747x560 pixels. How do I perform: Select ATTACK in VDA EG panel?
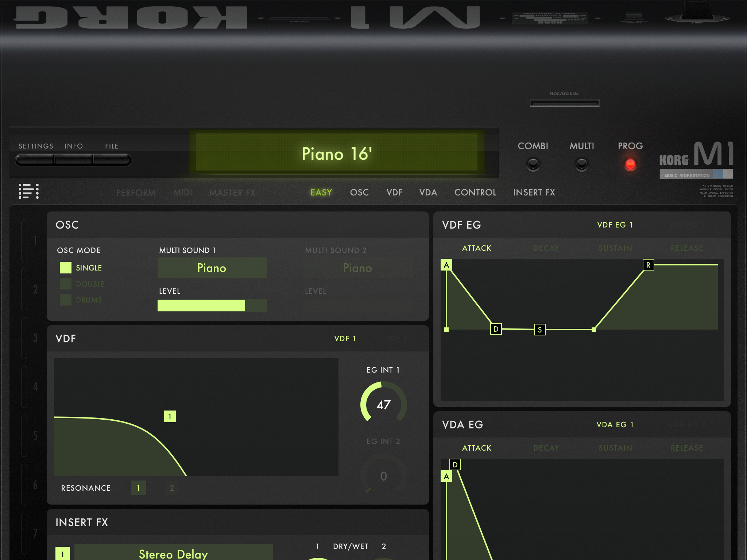coord(477,448)
